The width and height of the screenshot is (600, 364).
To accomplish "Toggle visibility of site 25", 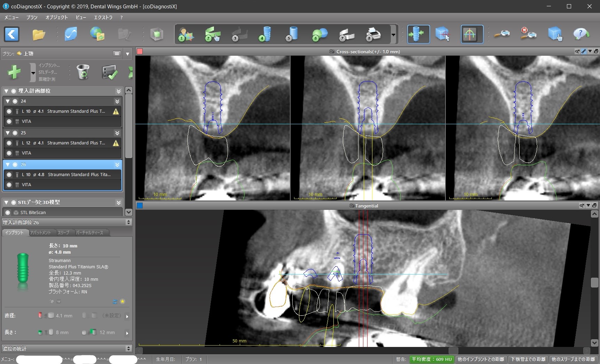I will click(15, 133).
